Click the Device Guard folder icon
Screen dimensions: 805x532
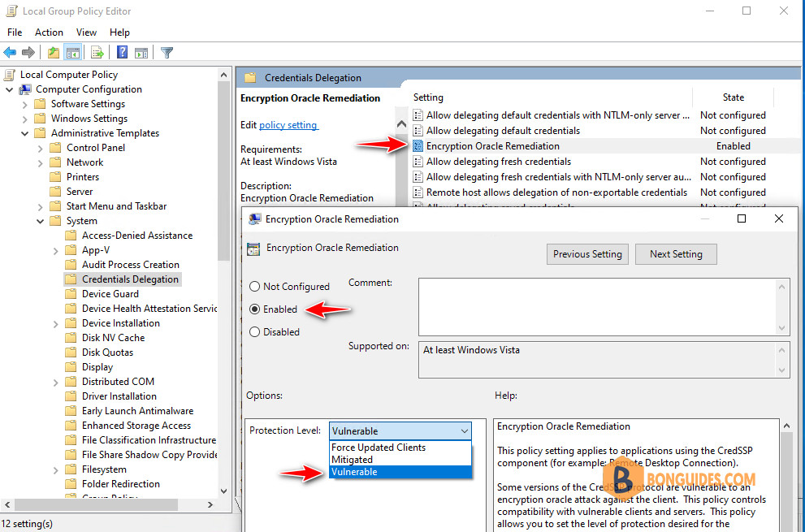coord(71,294)
